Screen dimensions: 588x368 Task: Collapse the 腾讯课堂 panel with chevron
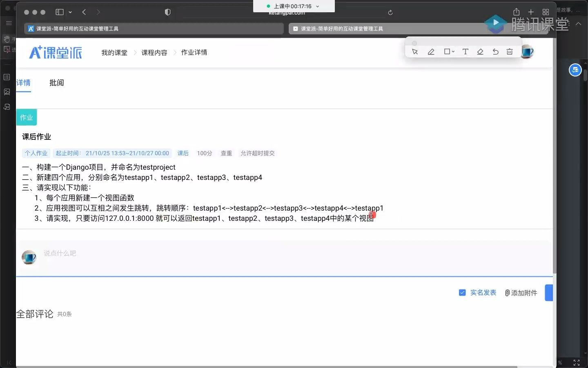pos(579,24)
